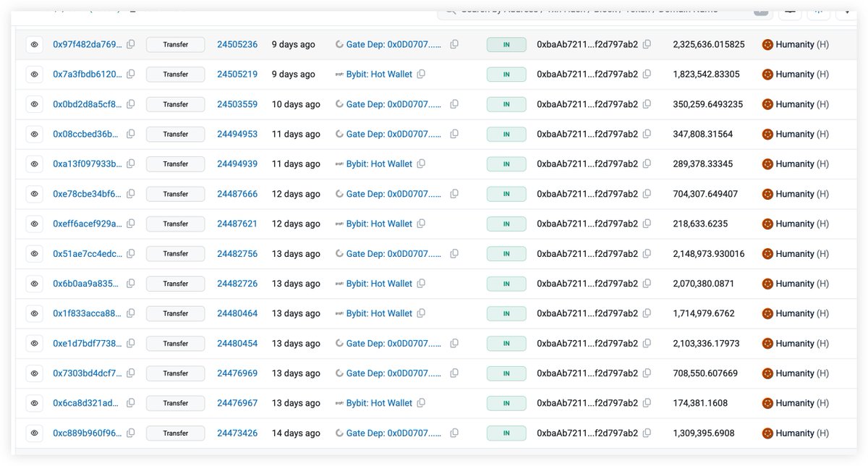This screenshot has width=868, height=466.
Task: Click IN badge in 2,070,380.0871 row
Action: click(506, 284)
